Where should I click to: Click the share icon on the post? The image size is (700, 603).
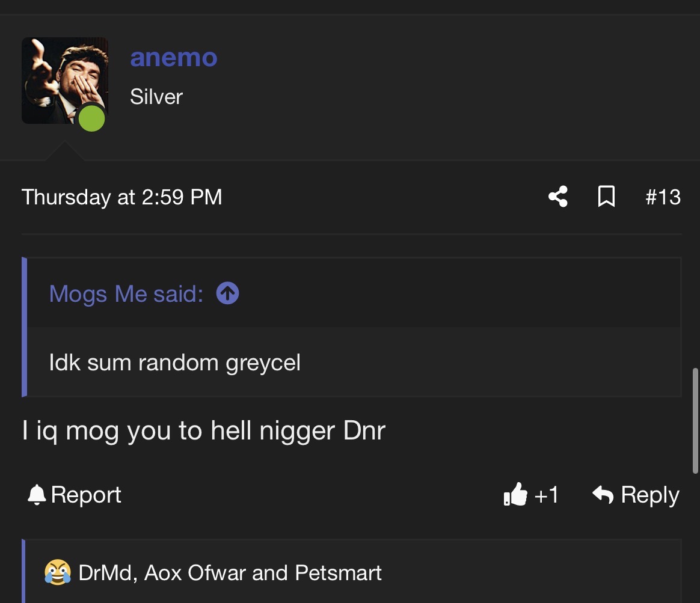coord(558,197)
